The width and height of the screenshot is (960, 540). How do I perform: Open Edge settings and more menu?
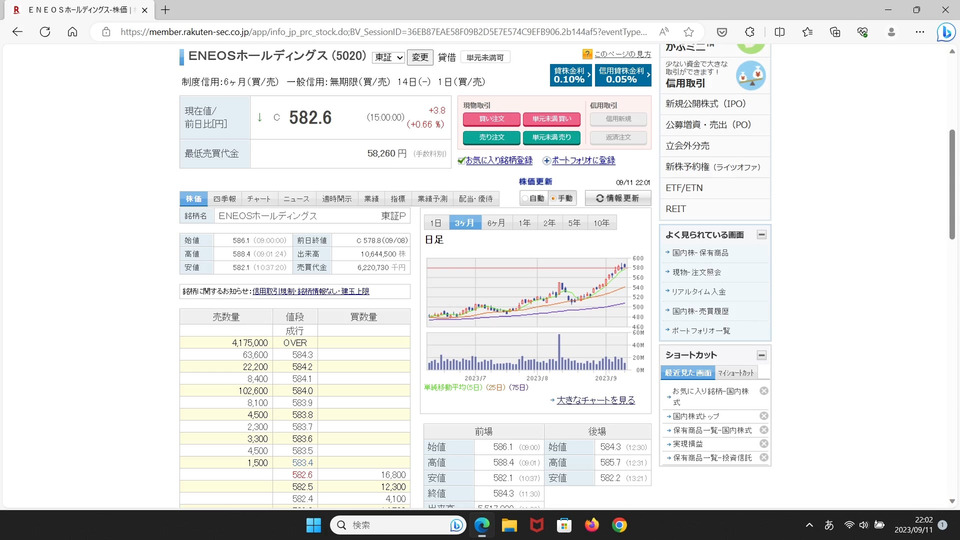(920, 32)
